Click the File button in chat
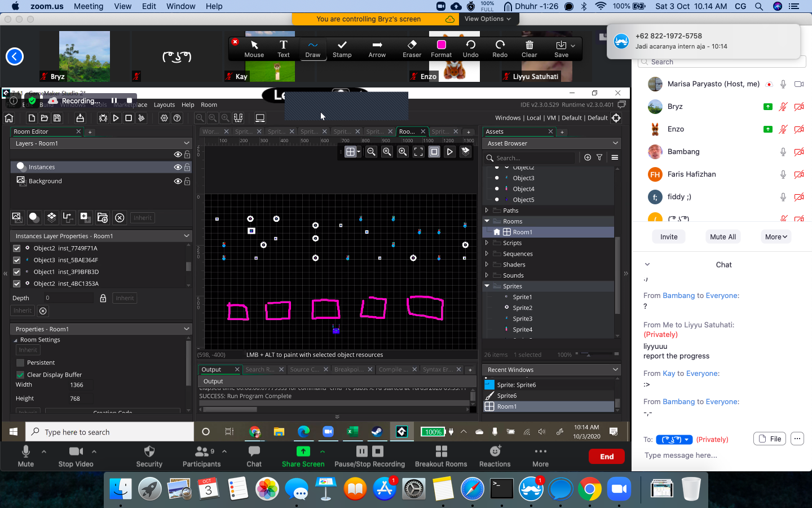 770,439
